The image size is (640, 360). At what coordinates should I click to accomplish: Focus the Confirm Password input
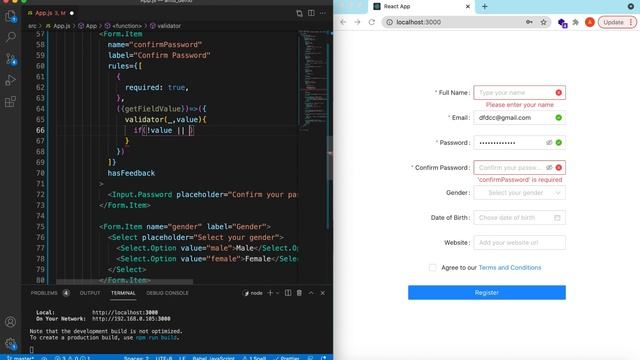[520, 167]
